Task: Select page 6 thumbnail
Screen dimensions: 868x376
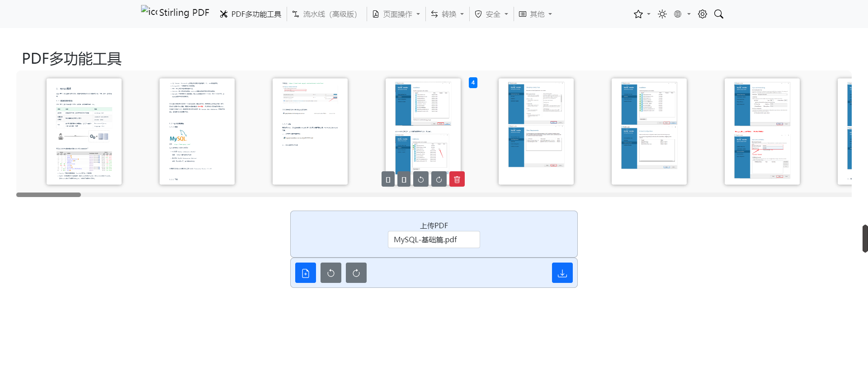Action: 649,132
